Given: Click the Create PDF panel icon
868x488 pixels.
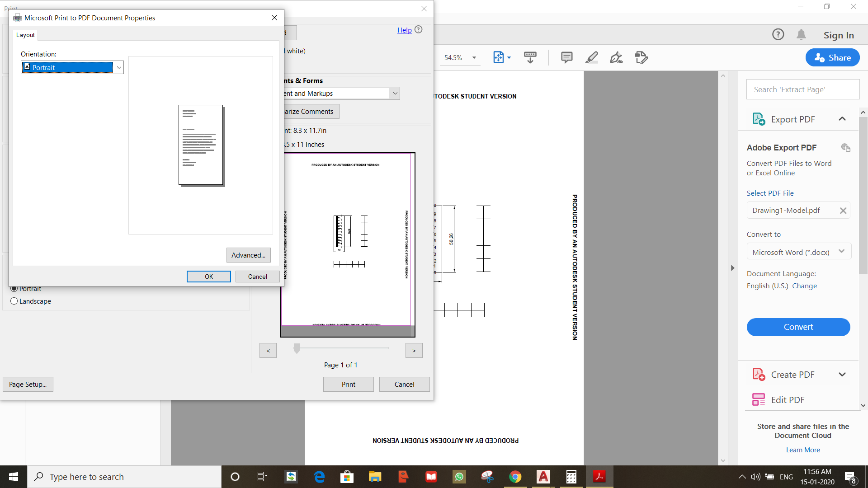Looking at the screenshot, I should tap(759, 374).
